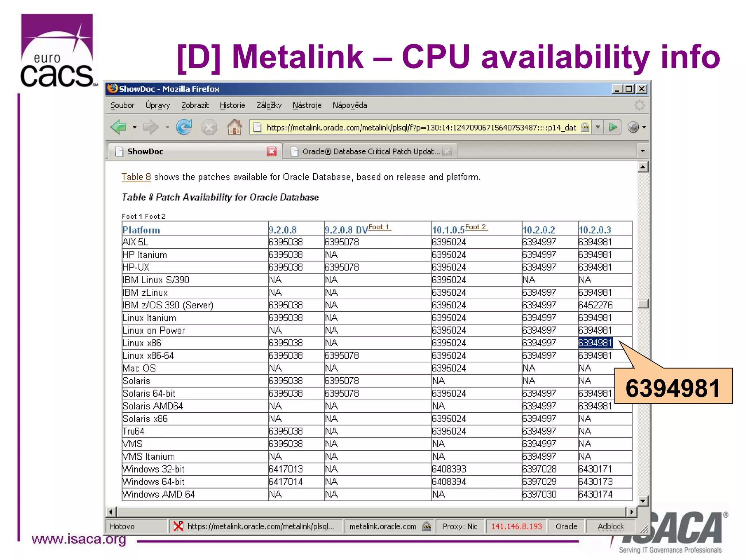The image size is (747, 560).
Task: Click the search engine icon in toolbar
Action: [633, 127]
